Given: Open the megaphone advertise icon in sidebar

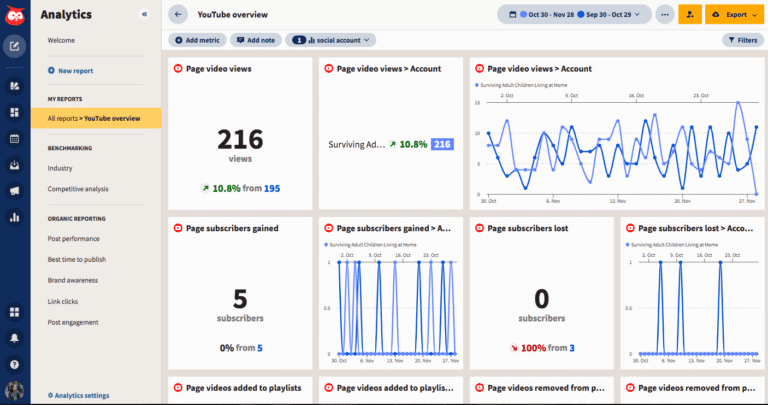Looking at the screenshot, I should click(x=14, y=190).
